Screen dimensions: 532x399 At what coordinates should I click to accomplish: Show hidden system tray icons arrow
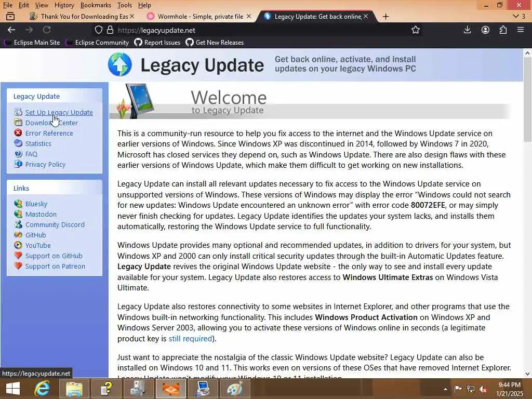click(445, 389)
